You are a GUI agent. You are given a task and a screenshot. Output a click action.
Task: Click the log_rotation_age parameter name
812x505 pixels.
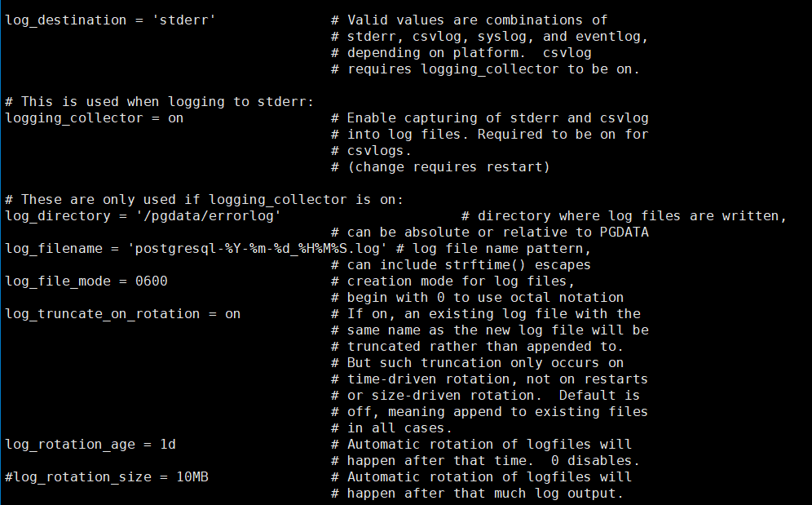[x=69, y=444]
